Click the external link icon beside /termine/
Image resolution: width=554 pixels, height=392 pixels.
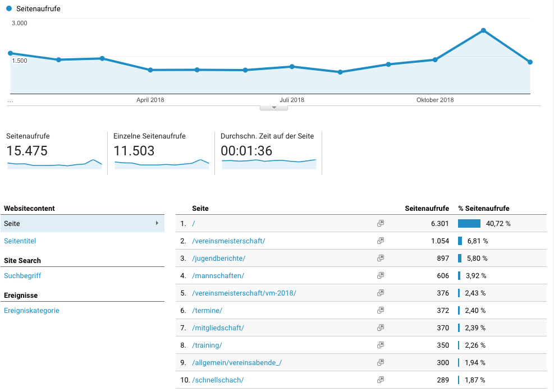click(x=381, y=310)
